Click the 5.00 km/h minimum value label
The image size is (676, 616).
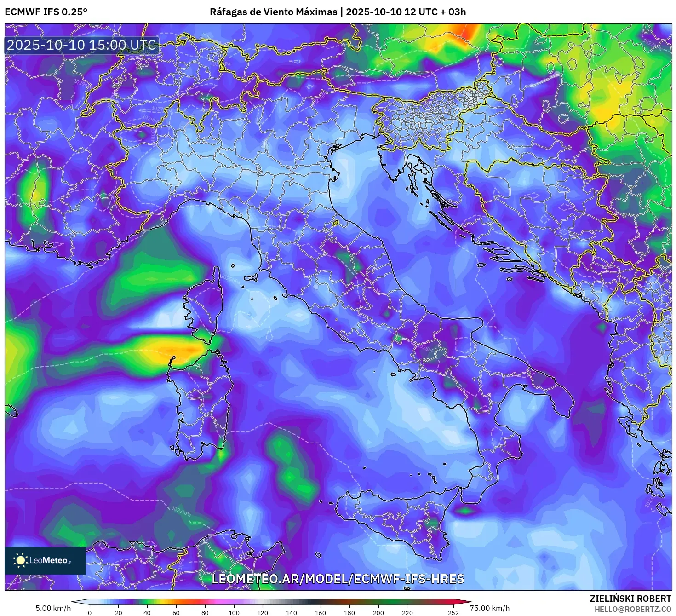pyautogui.click(x=53, y=608)
